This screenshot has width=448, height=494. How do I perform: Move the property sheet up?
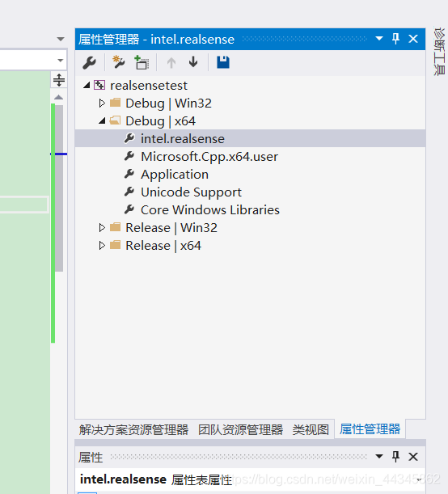coord(171,62)
